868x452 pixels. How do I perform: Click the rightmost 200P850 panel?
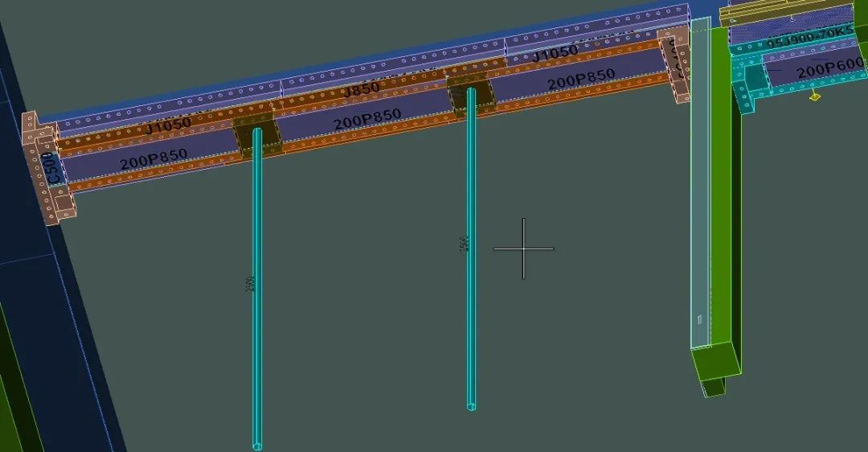pyautogui.click(x=581, y=80)
